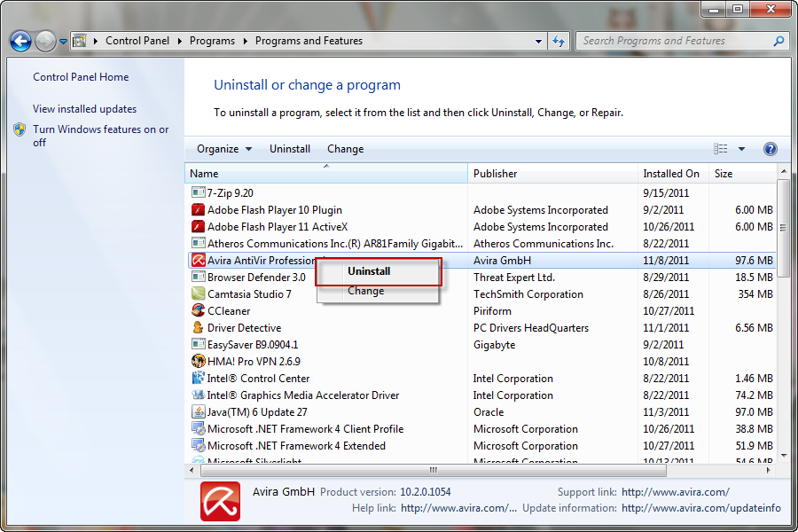Screen dimensions: 798x532
Task: Open the Organize dropdown menu
Action: tap(224, 149)
